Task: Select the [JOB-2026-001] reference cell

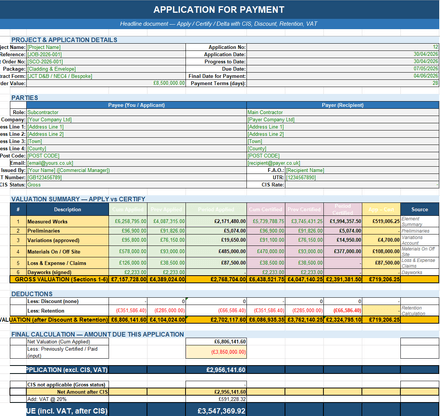Action: point(106,54)
